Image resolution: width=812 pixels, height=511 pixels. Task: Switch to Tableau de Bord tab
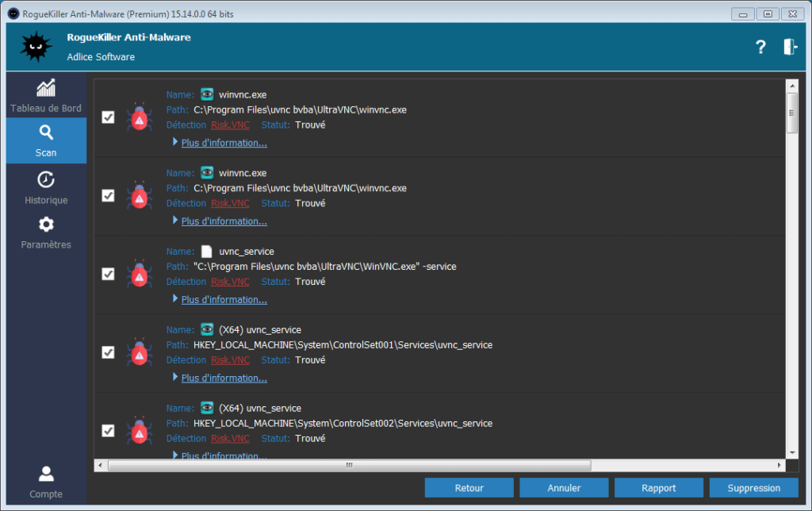46,95
